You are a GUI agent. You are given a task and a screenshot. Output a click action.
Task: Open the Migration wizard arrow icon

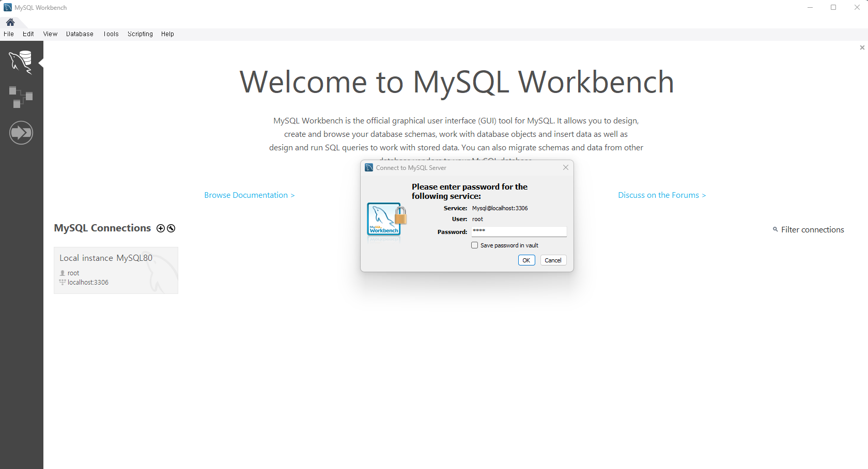[21, 133]
